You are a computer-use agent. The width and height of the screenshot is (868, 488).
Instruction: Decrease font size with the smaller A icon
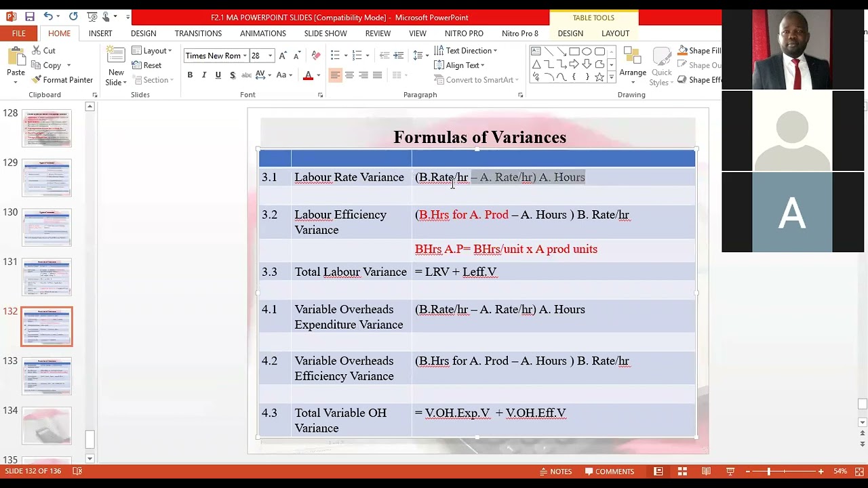pyautogui.click(x=298, y=56)
